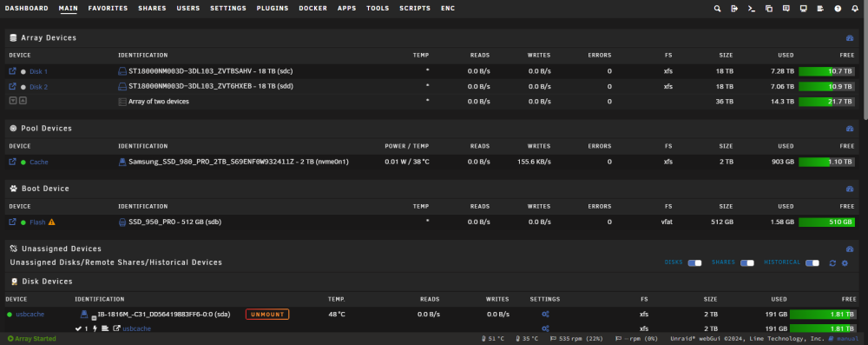Click Cache free space bar 1.10 TB
This screenshot has height=345, width=868.
coord(826,162)
